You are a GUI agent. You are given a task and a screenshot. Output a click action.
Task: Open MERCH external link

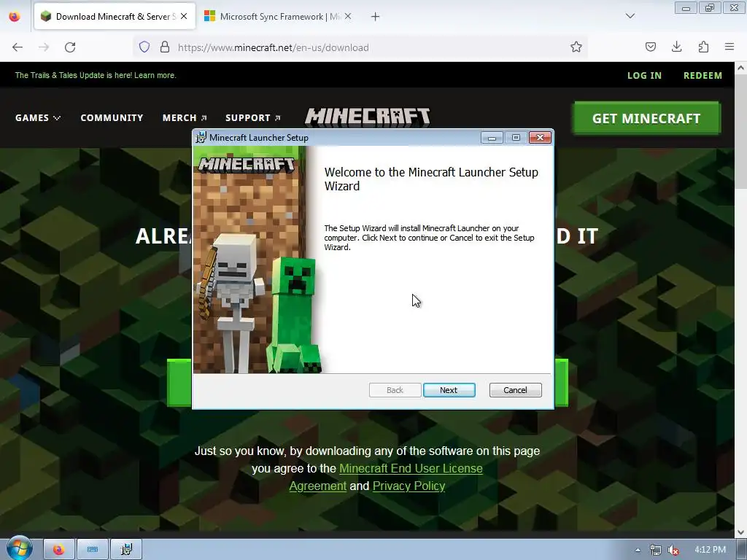tap(185, 117)
